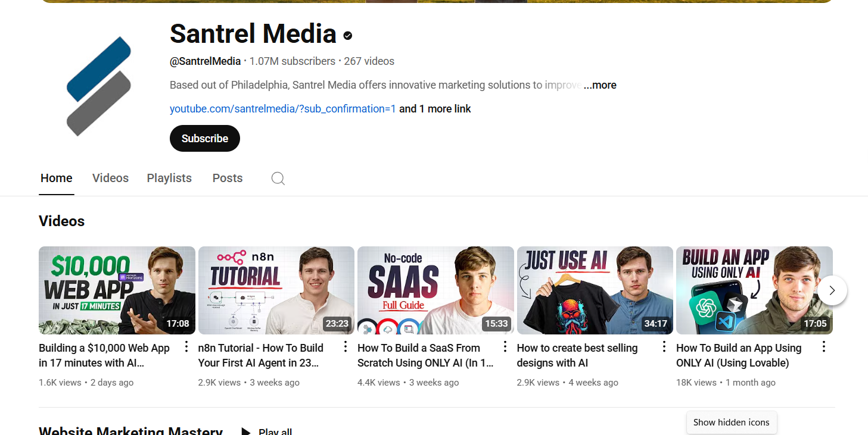Click '18K views • 1 month ago' text
Image resolution: width=868 pixels, height=435 pixels.
[x=726, y=383]
